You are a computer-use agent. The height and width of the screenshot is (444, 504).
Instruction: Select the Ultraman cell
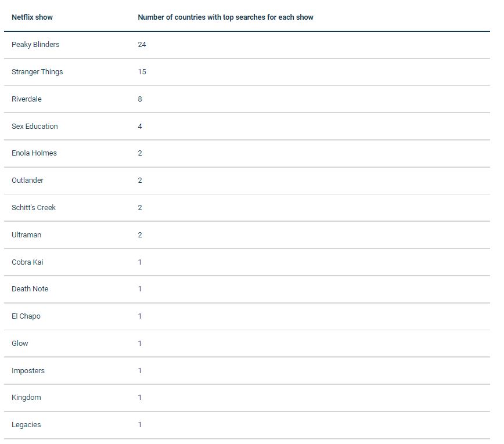pyautogui.click(x=26, y=235)
